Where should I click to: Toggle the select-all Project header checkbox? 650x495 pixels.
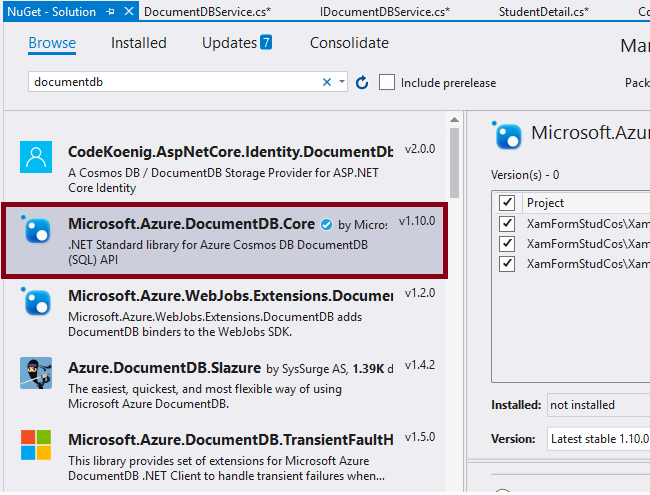pos(507,203)
